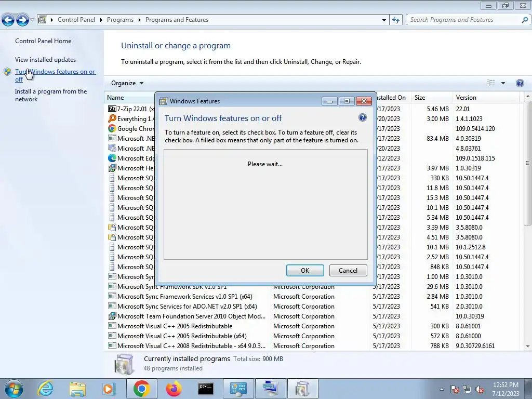Viewport: 532px width, 399px height.
Task: Expand arrow after Programs breadcrumb
Action: point(139,20)
